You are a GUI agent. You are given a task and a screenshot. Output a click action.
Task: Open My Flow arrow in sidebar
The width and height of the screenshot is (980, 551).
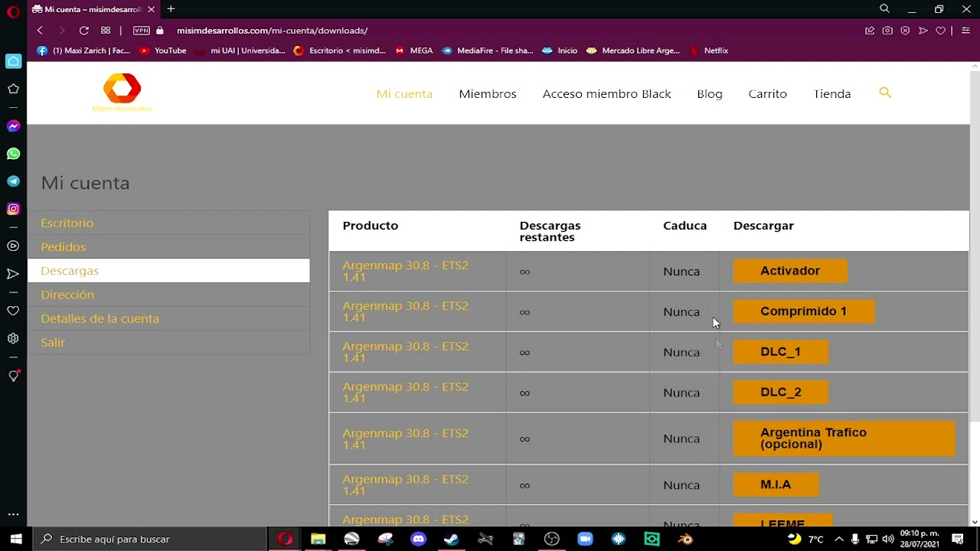13,273
